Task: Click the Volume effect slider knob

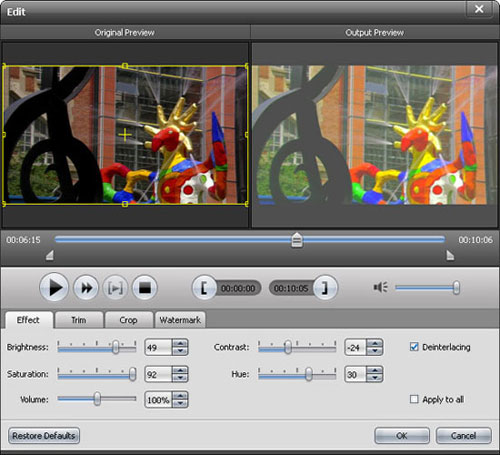Action: [x=97, y=399]
